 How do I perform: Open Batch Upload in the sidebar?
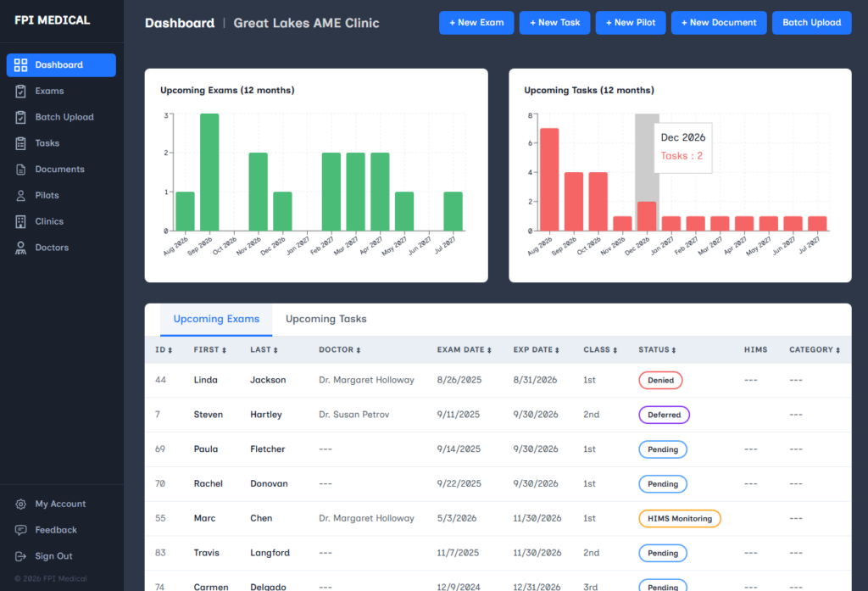coord(61,117)
